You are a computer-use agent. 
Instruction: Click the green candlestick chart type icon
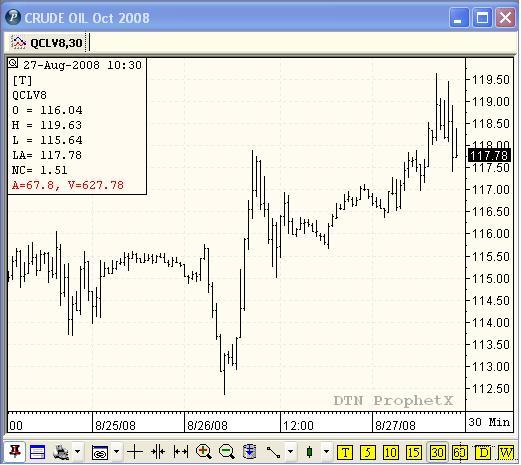[x=309, y=452]
